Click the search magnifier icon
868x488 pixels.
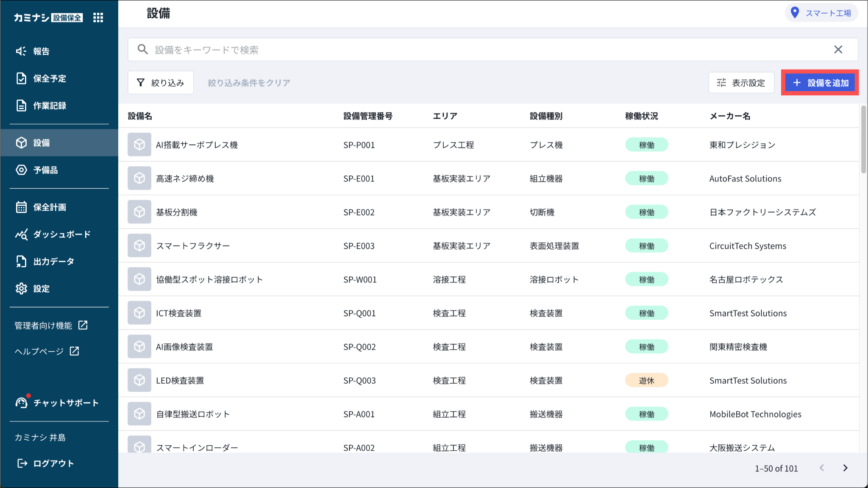pyautogui.click(x=143, y=50)
